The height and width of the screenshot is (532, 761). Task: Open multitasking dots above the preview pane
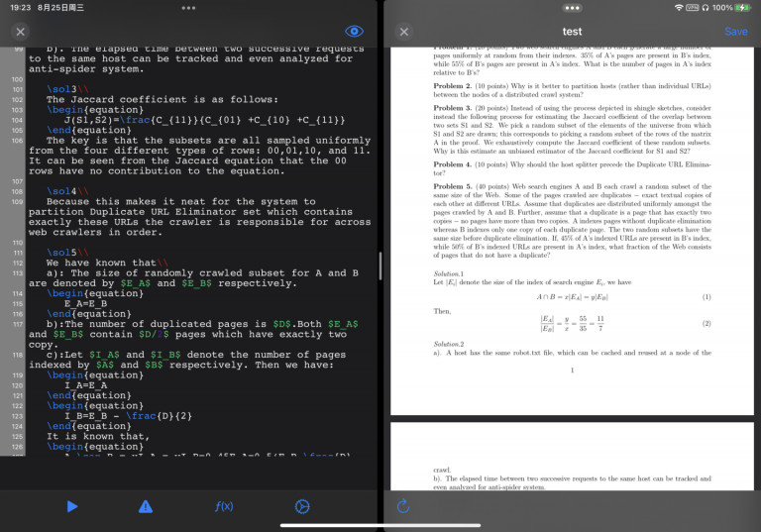572,7
